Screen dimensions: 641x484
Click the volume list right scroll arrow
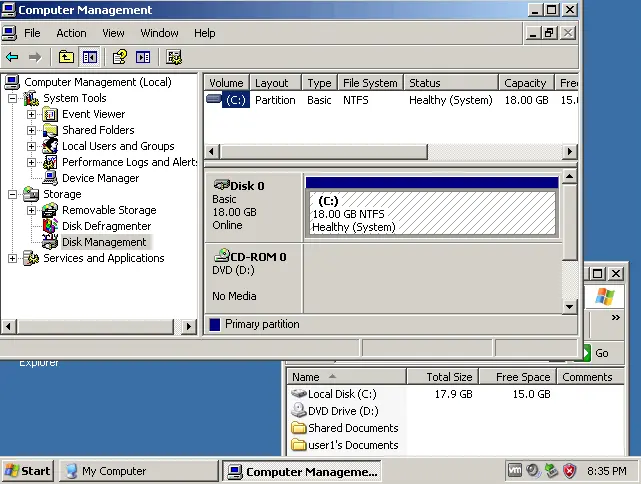pos(570,152)
